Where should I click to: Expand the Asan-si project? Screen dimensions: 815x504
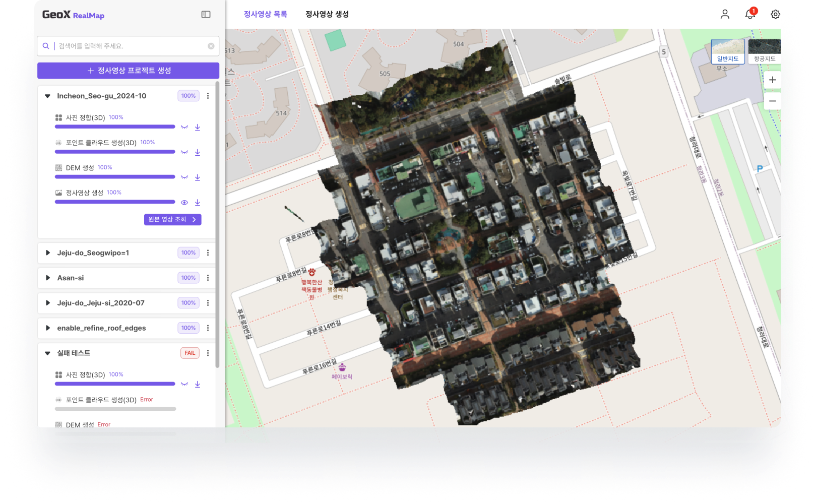click(48, 278)
